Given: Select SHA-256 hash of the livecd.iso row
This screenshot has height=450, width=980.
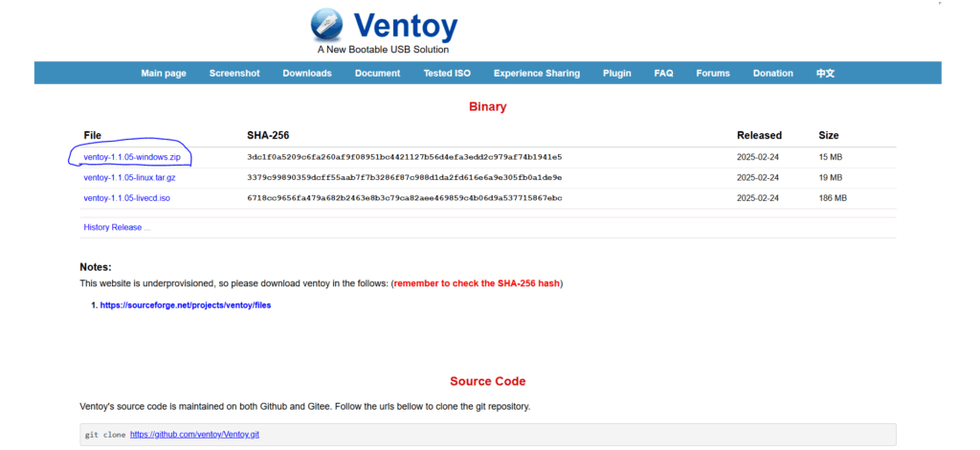Looking at the screenshot, I should (405, 198).
